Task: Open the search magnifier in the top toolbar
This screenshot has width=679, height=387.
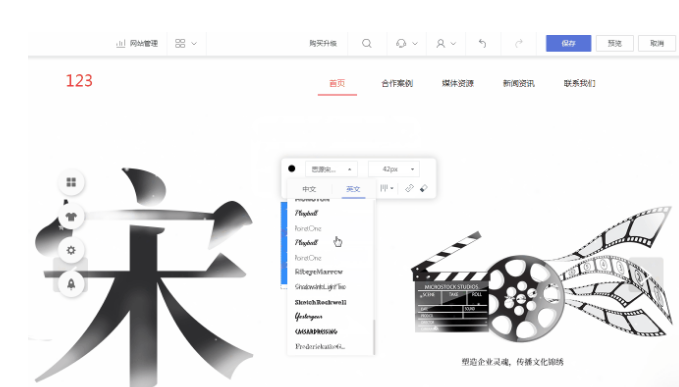Action: coord(367,43)
